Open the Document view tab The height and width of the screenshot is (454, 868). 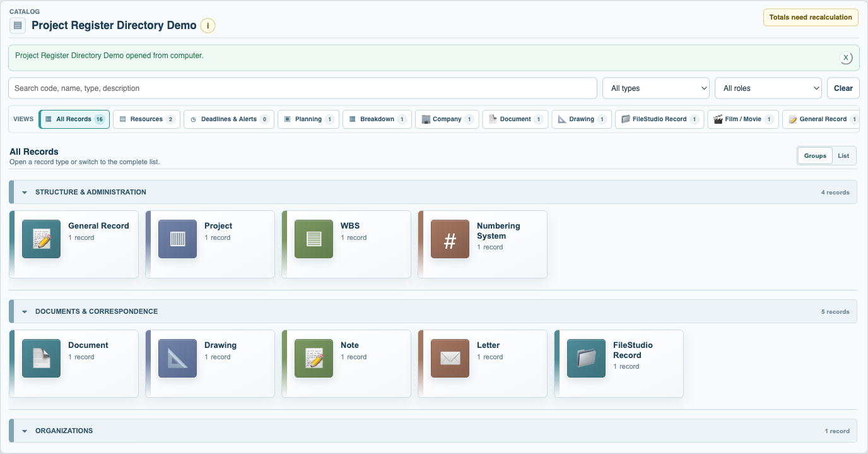tap(515, 119)
